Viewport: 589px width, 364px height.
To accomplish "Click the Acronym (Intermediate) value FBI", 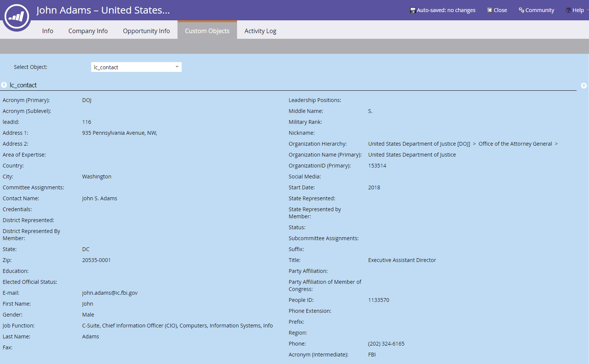I will (x=372, y=355).
